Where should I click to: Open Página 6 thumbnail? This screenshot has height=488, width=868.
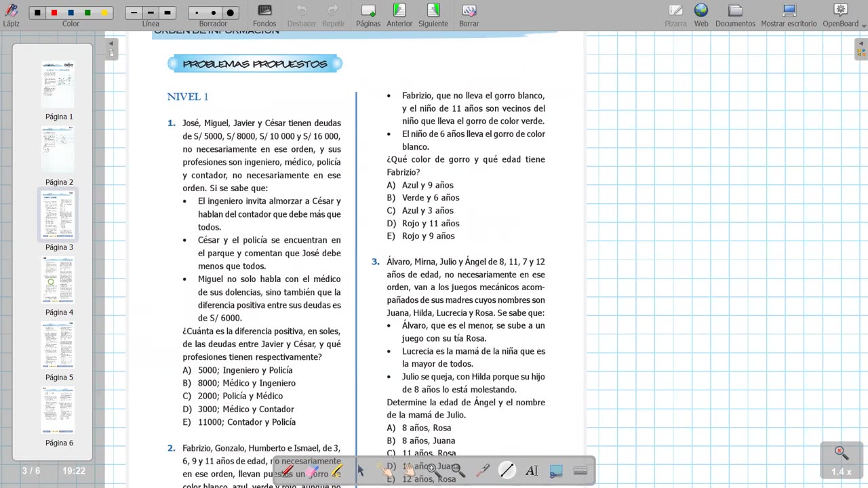click(58, 410)
